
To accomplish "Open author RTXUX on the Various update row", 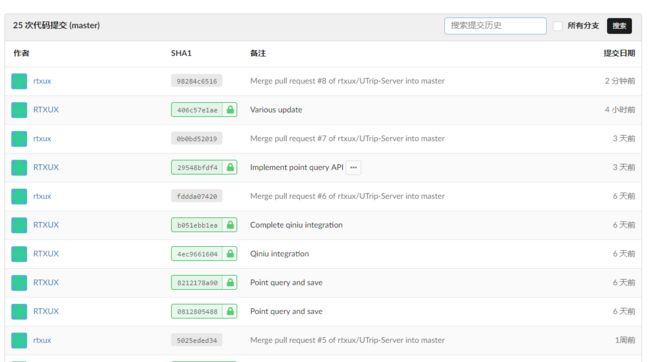I will coord(46,110).
